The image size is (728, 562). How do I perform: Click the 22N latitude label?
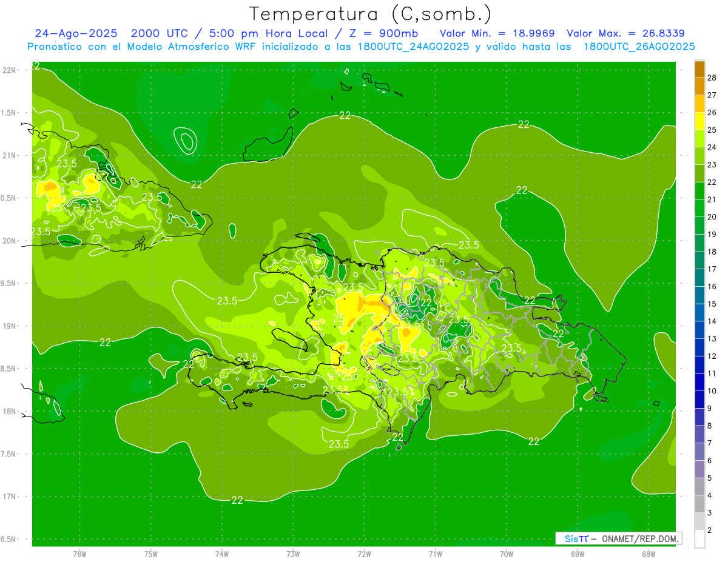pos(10,70)
